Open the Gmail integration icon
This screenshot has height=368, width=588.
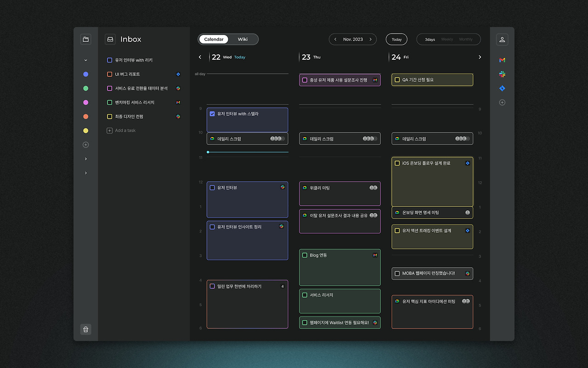(502, 60)
